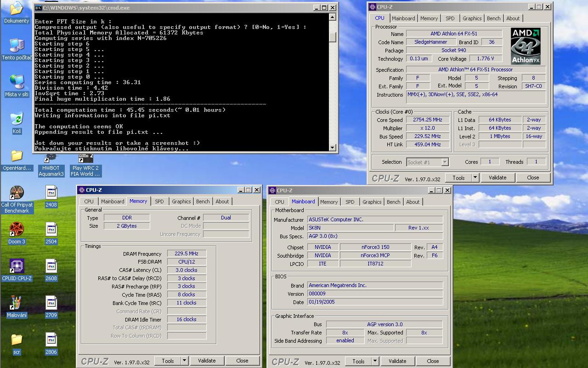Screen dimensions: 588x368
Task: Click Tools button in the Mainboard CPU-Z window
Action: (358, 361)
